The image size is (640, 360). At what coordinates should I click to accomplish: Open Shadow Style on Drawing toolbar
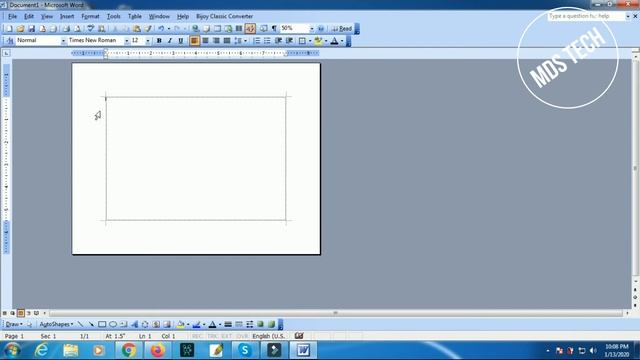(x=260, y=324)
